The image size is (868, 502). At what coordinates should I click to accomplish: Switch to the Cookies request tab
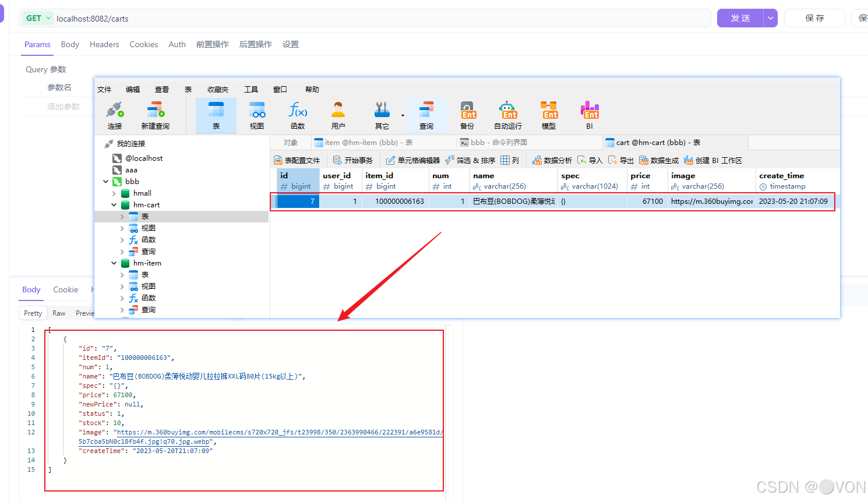144,44
